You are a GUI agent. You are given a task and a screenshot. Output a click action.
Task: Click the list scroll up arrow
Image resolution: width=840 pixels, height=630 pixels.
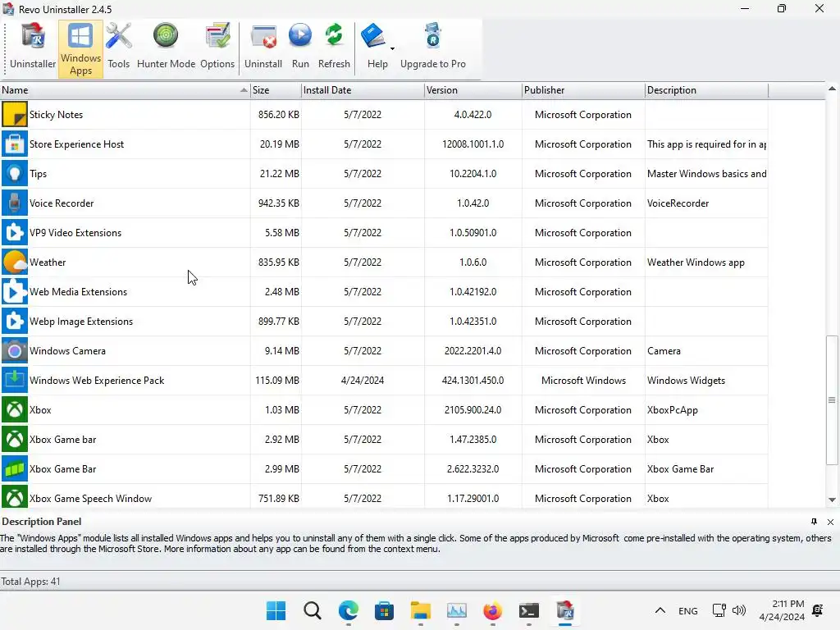[832, 89]
